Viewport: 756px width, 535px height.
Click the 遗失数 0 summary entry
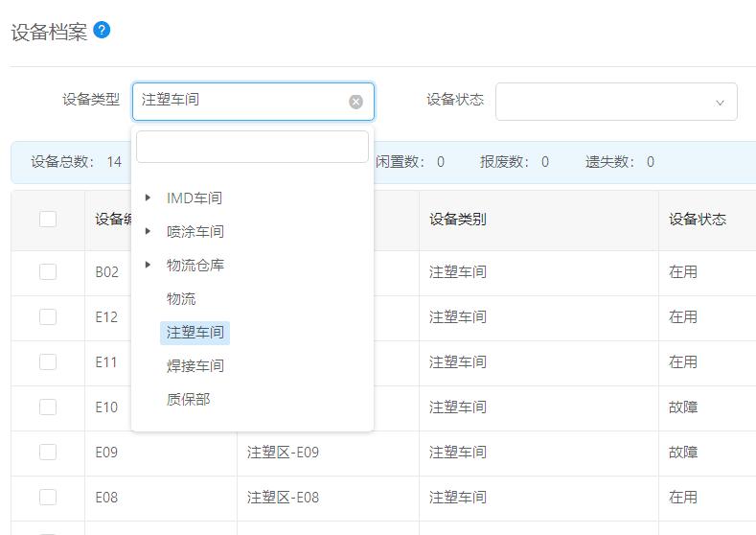click(x=620, y=162)
